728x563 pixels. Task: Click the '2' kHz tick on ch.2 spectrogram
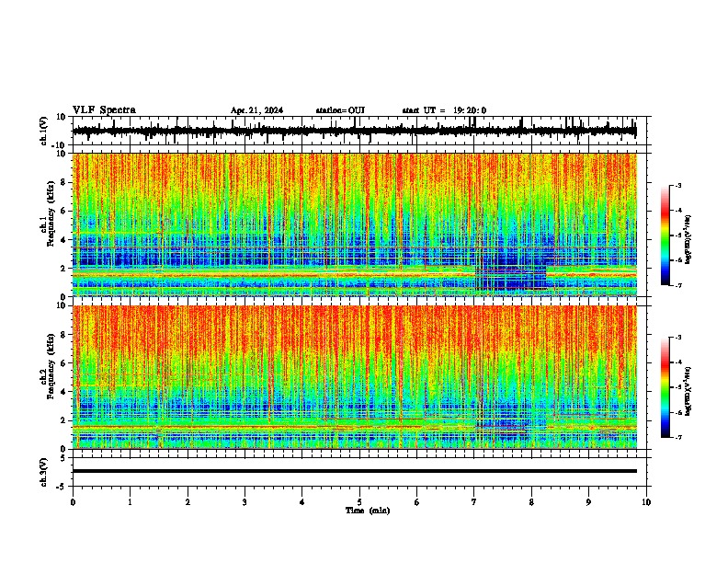pos(64,420)
